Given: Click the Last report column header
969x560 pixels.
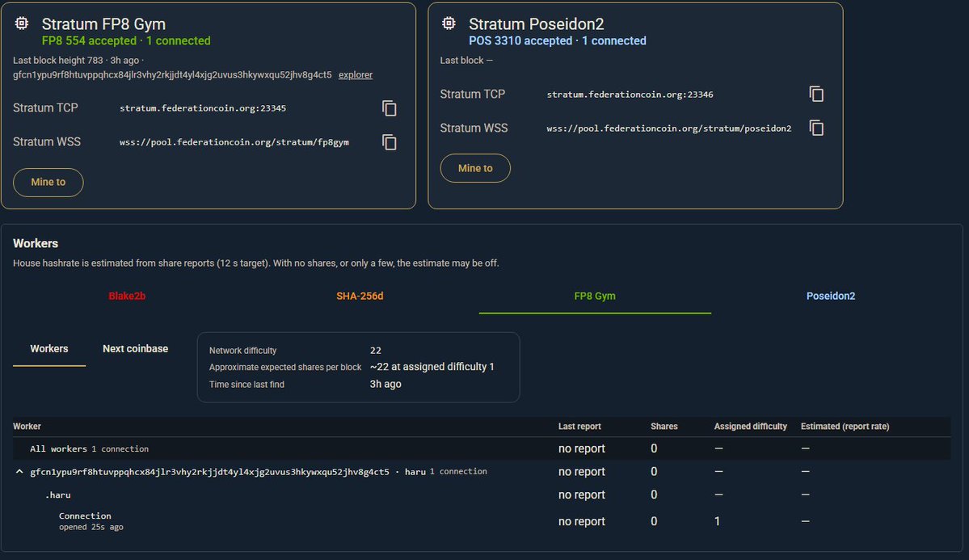Looking at the screenshot, I should 579,427.
